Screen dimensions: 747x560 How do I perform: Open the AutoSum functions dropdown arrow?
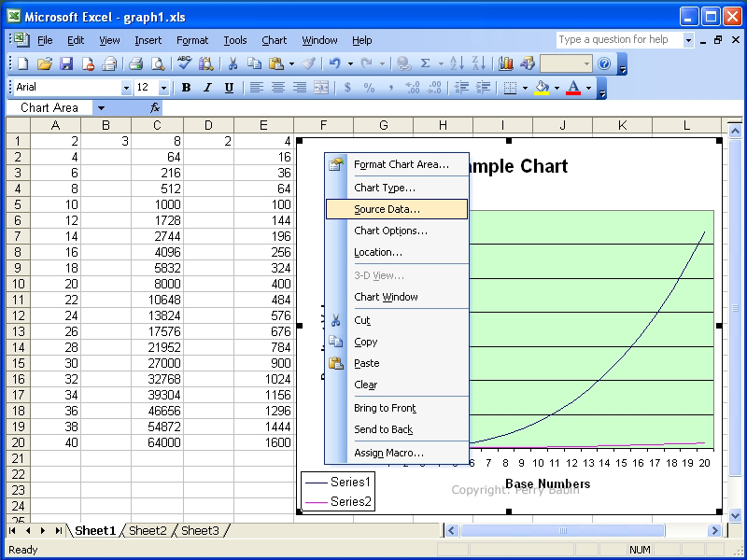[x=441, y=63]
